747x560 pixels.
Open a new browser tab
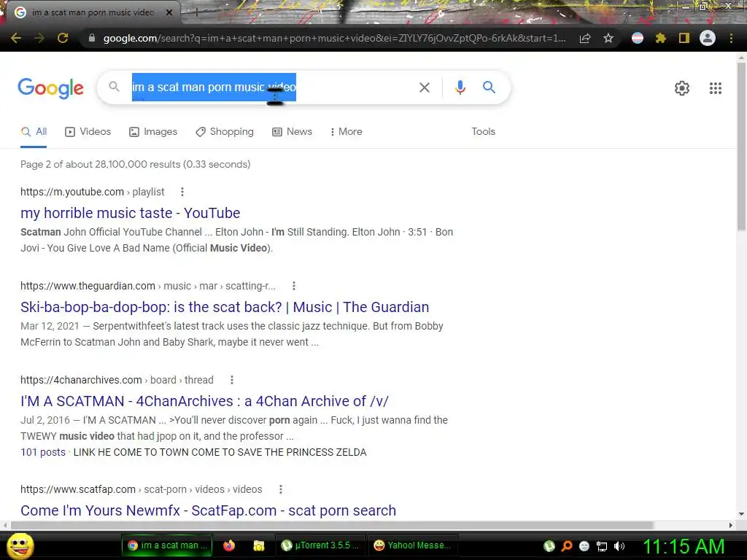[x=196, y=12]
